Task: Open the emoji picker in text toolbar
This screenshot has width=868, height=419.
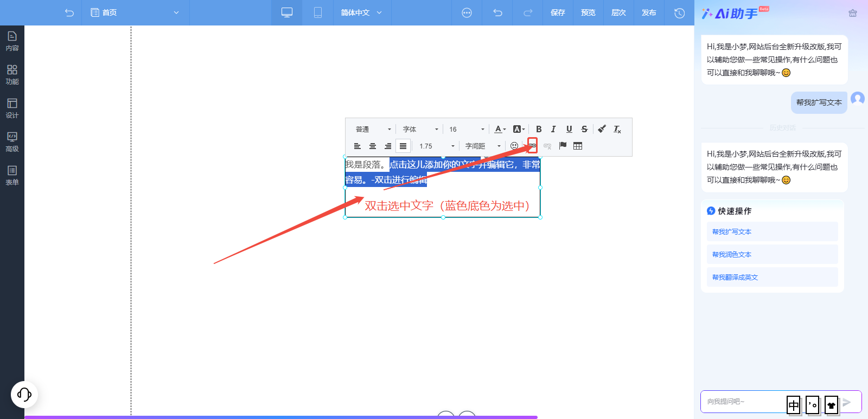Action: coord(514,146)
